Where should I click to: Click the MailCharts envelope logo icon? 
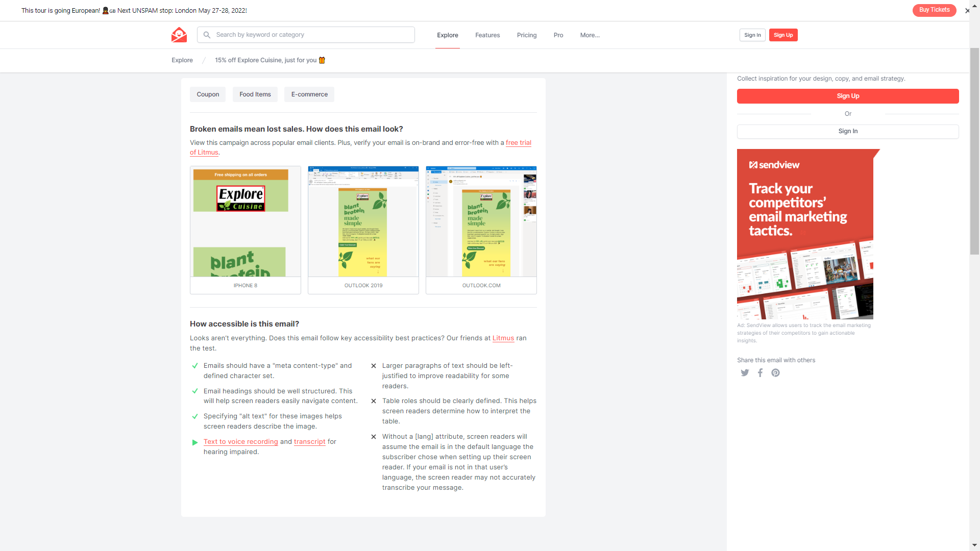coord(178,34)
